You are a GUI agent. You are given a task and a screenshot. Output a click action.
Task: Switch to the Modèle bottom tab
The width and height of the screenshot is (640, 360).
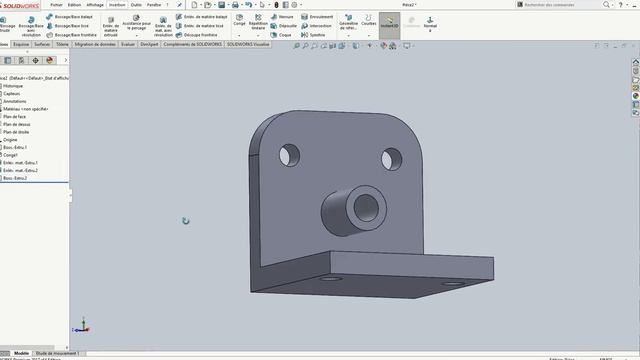click(x=21, y=353)
